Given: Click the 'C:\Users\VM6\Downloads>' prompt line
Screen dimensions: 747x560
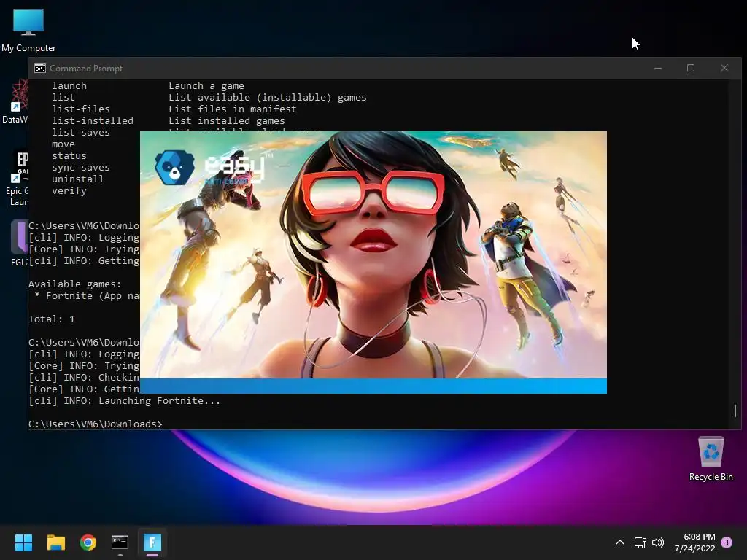Looking at the screenshot, I should [x=96, y=424].
